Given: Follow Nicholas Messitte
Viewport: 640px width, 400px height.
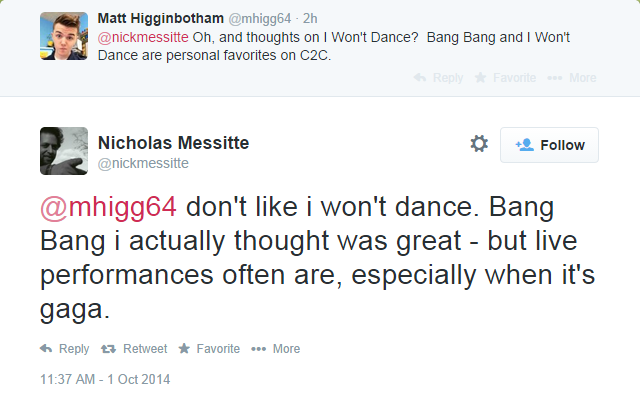Looking at the screenshot, I should click(549, 145).
